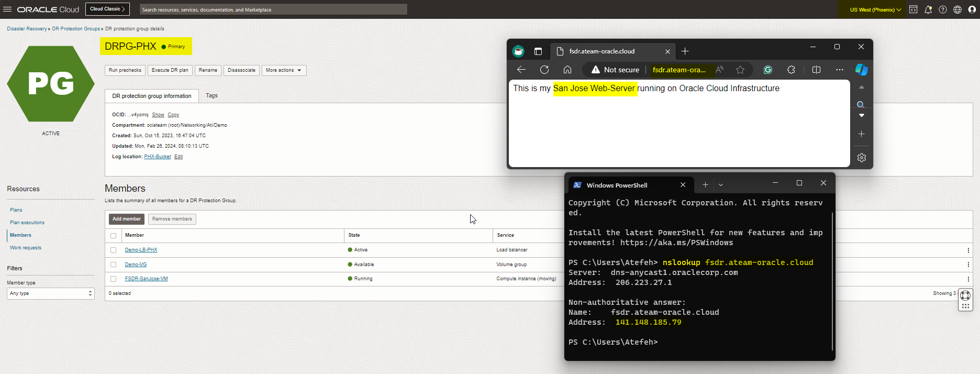Select the FSDR-SanJose-VM row checkbox
The height and width of the screenshot is (374, 980).
pyautogui.click(x=114, y=279)
